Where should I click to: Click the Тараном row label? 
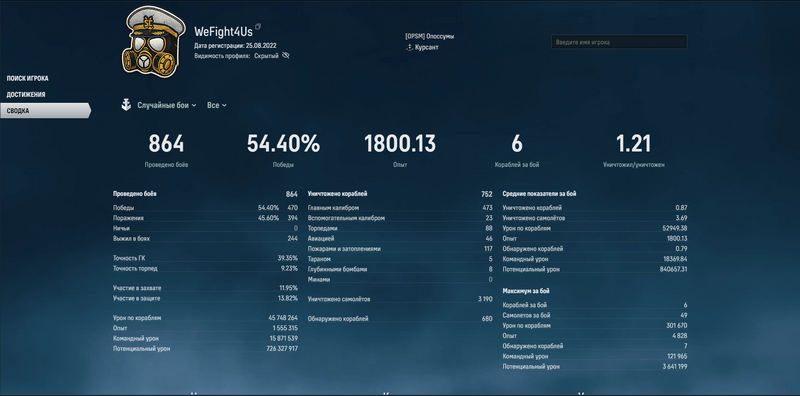tap(319, 259)
